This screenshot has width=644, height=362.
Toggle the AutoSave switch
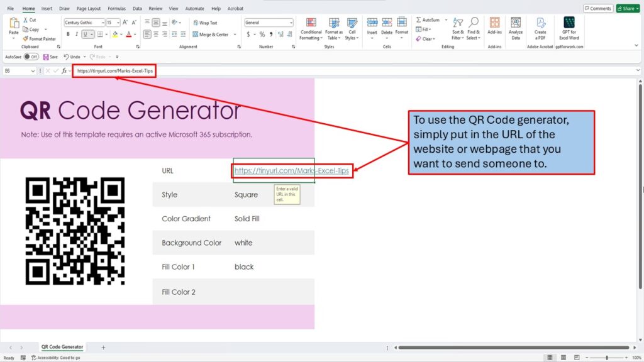point(31,57)
